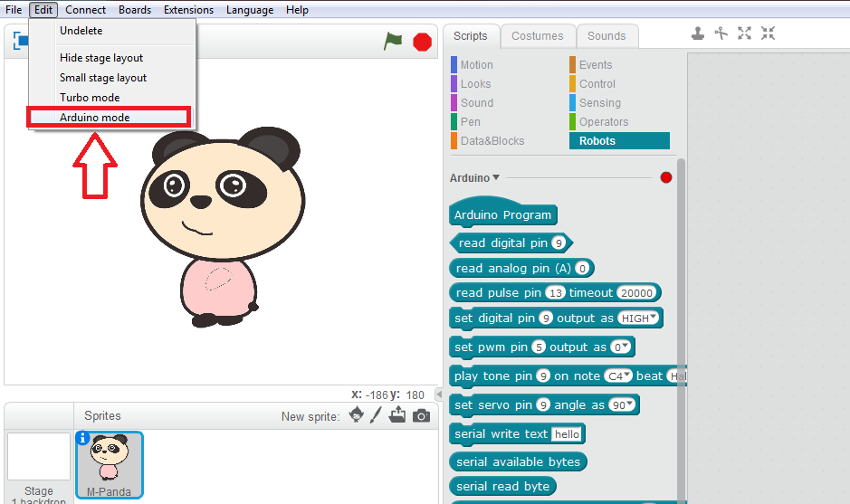This screenshot has height=504, width=850.
Task: Toggle Turbo mode menu entry
Action: point(90,97)
